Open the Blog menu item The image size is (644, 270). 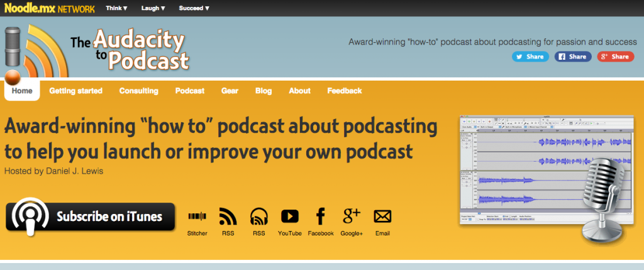point(264,91)
